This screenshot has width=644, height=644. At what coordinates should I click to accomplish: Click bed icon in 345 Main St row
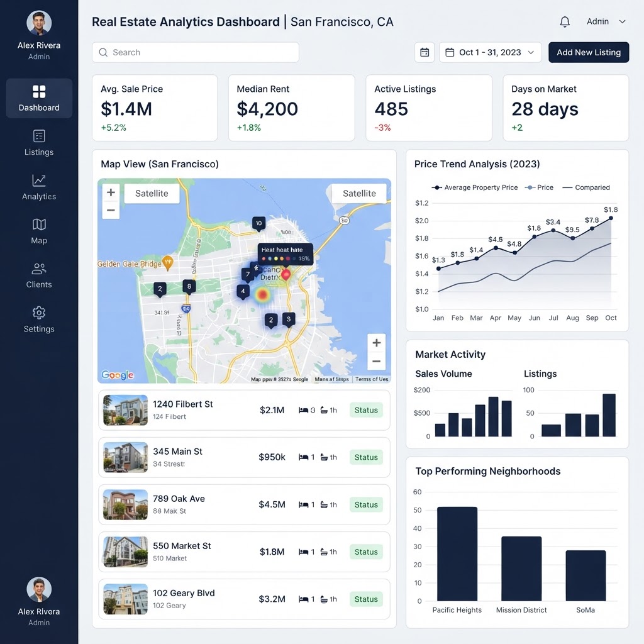tap(304, 457)
